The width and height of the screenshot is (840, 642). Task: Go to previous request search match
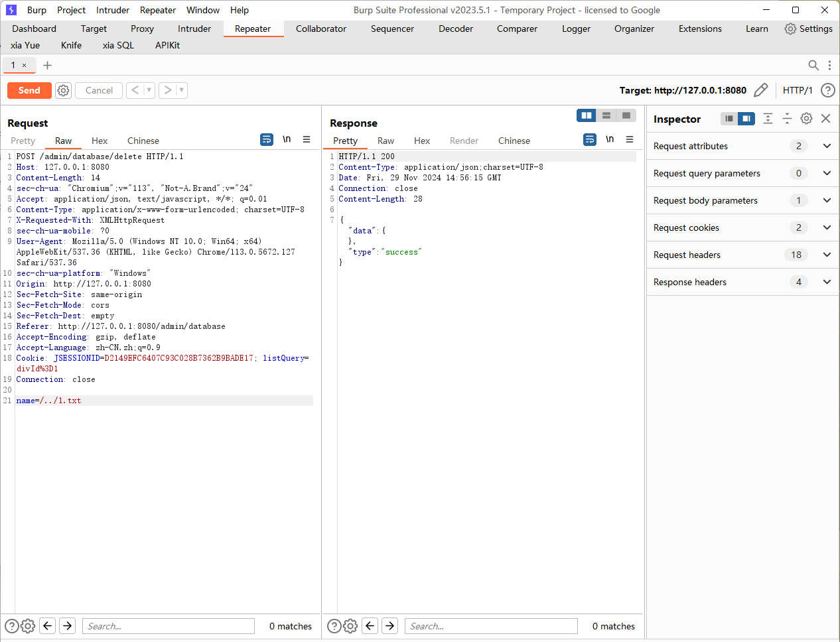point(48,625)
